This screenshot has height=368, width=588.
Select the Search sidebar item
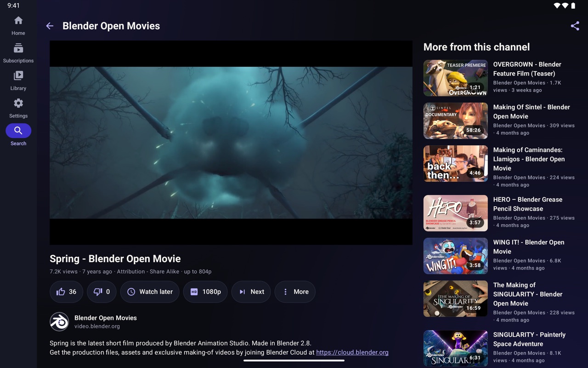pos(18,135)
